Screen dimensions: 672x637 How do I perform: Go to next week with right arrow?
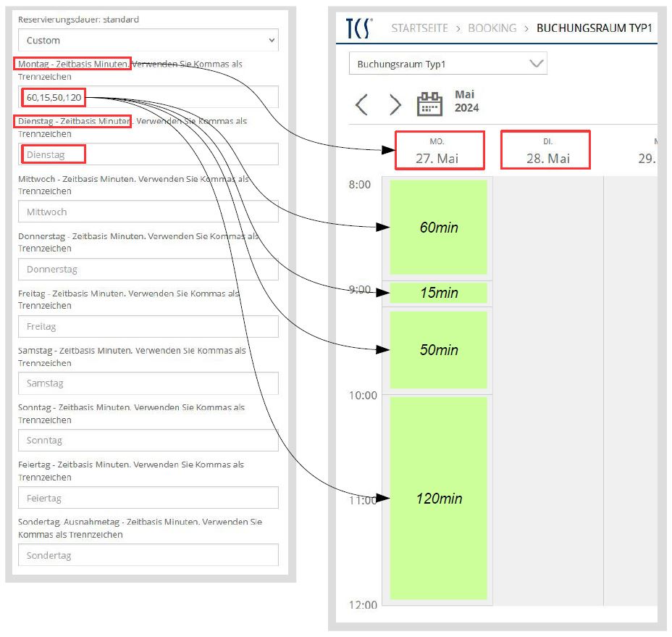(x=395, y=105)
